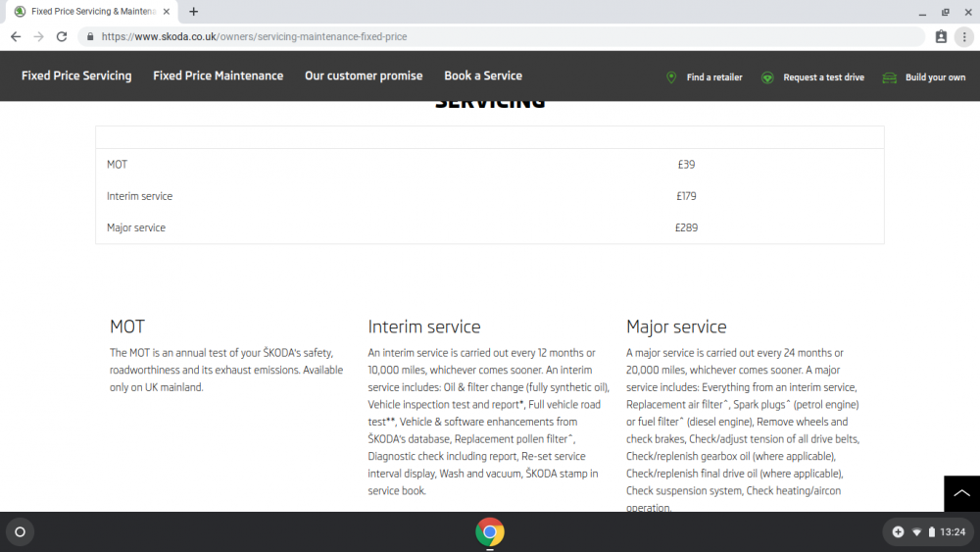This screenshot has height=552, width=980.
Task: Click the Request a test drive icon
Action: (767, 77)
